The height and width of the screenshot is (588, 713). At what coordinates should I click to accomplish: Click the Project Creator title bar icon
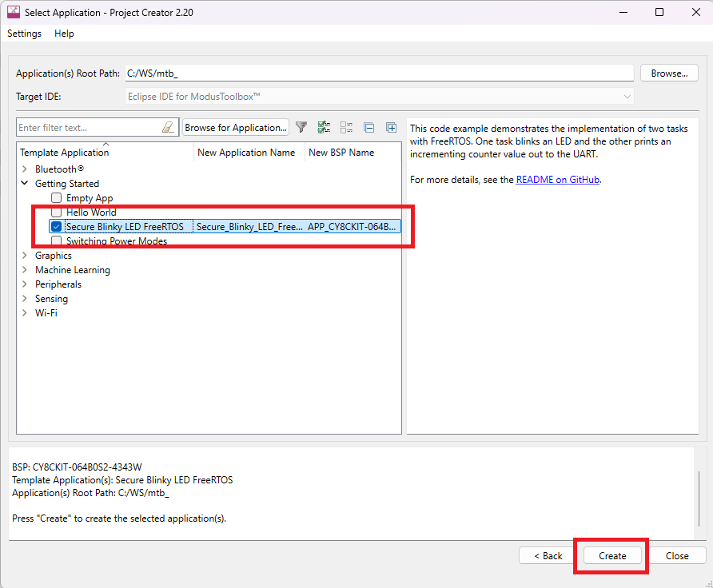(14, 12)
